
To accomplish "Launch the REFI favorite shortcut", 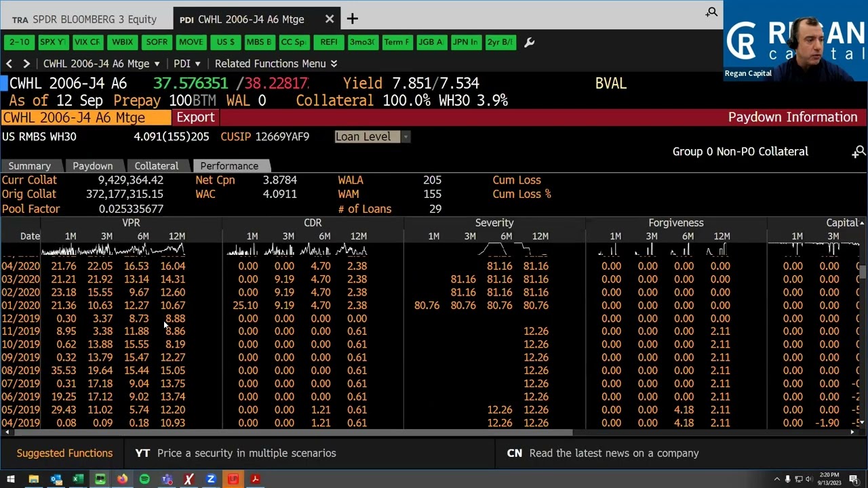I will 328,42.
